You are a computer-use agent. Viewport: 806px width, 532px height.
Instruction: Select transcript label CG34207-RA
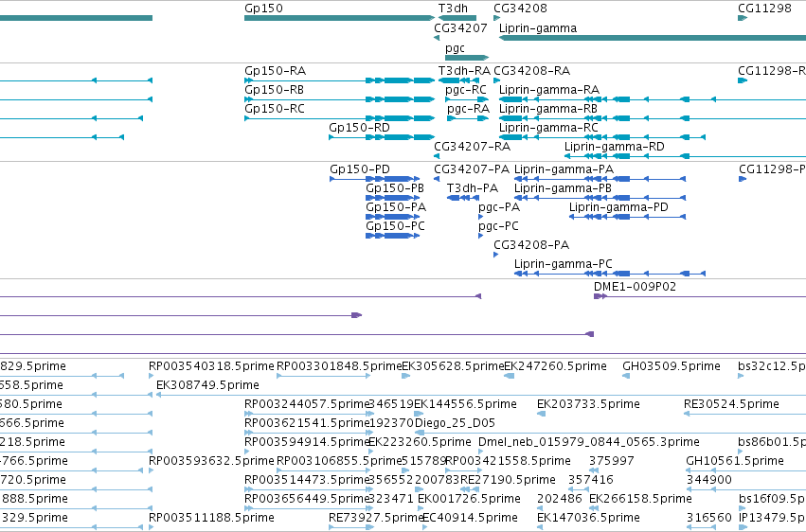[x=473, y=147]
